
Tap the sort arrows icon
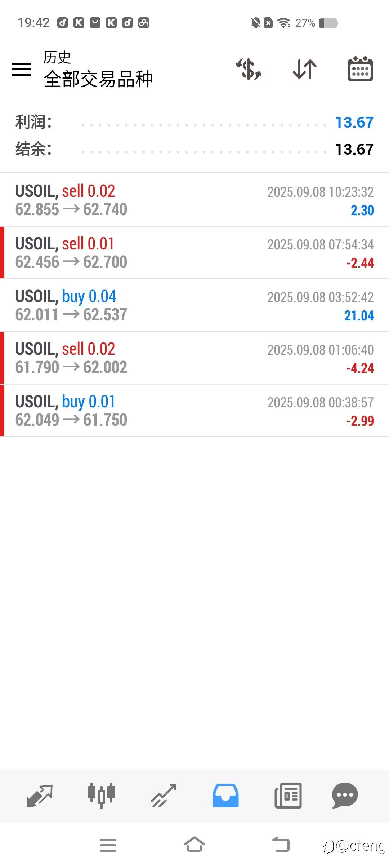[x=305, y=69]
